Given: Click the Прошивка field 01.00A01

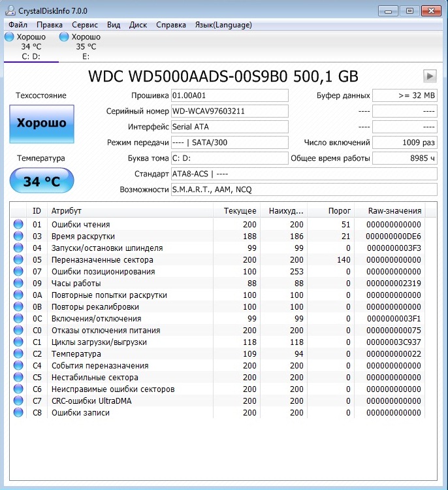Looking at the screenshot, I should click(230, 95).
